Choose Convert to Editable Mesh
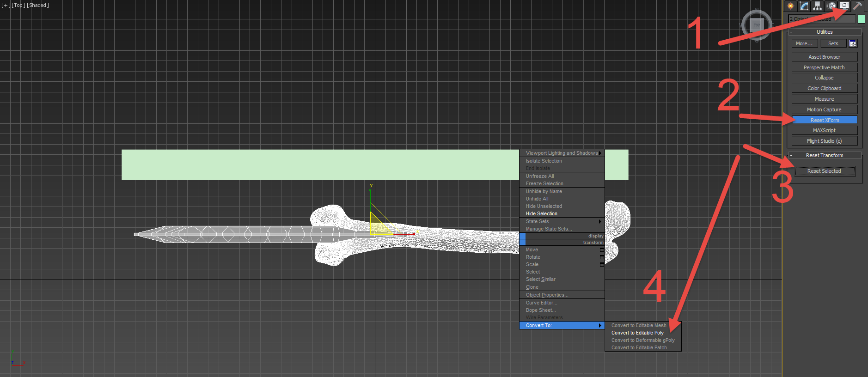The width and height of the screenshot is (868, 377). (x=643, y=325)
